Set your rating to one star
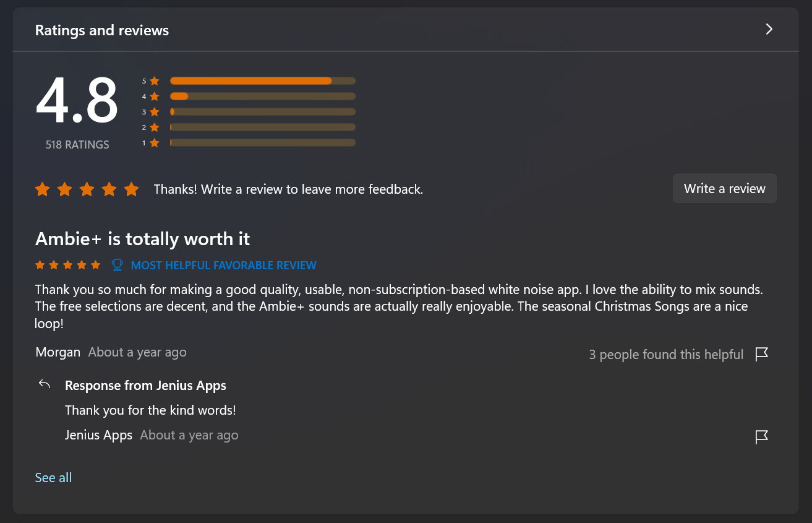Screen dimensions: 812x523 (42, 189)
